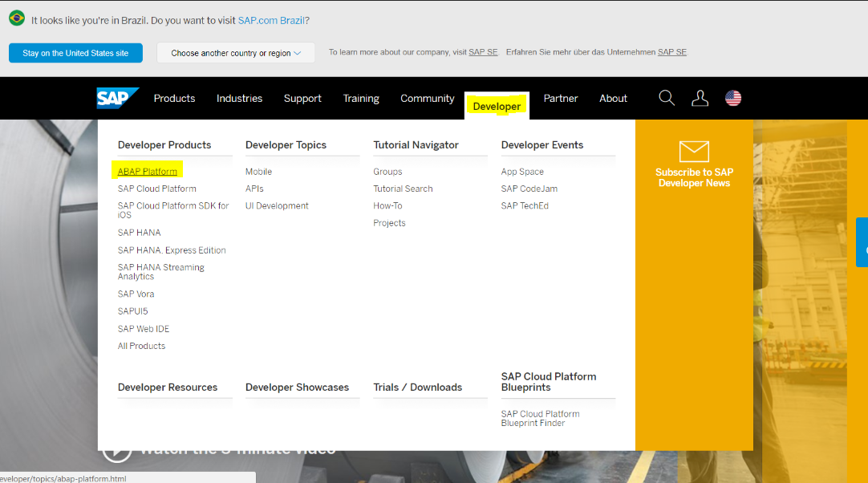The image size is (868, 483).
Task: Click the user account icon
Action: click(700, 98)
